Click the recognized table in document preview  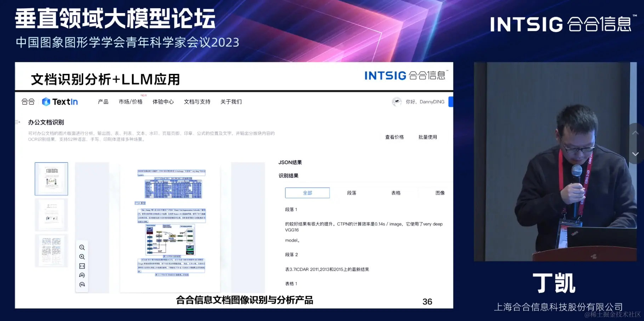173,188
